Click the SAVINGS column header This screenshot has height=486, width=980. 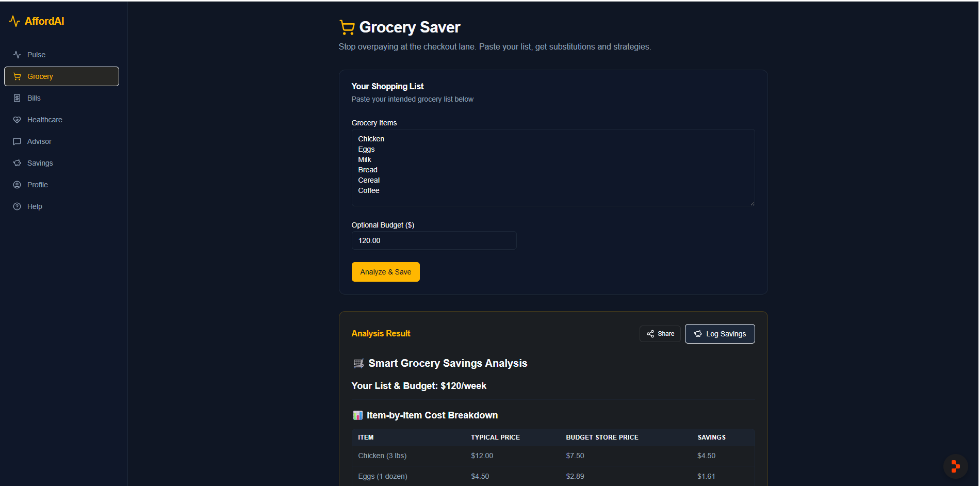coord(711,438)
